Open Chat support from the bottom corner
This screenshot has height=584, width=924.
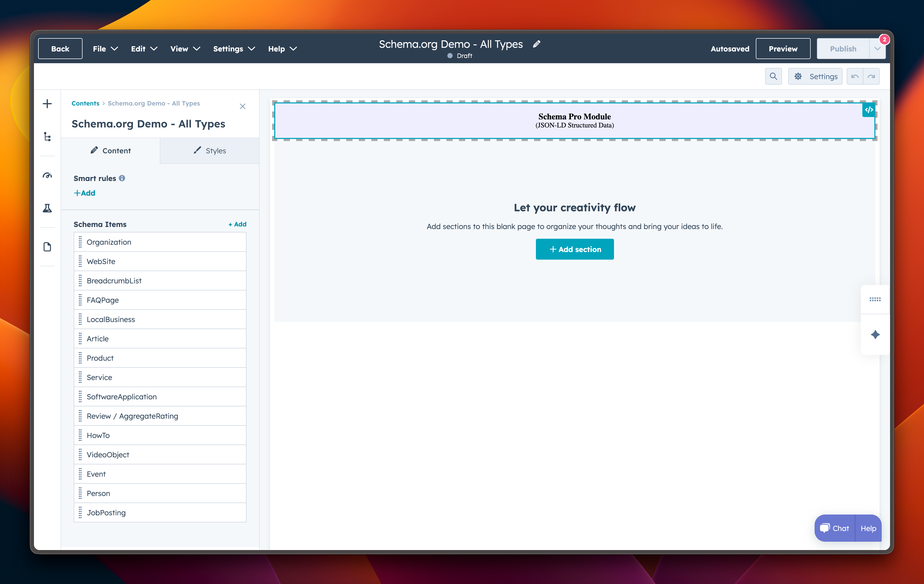834,528
